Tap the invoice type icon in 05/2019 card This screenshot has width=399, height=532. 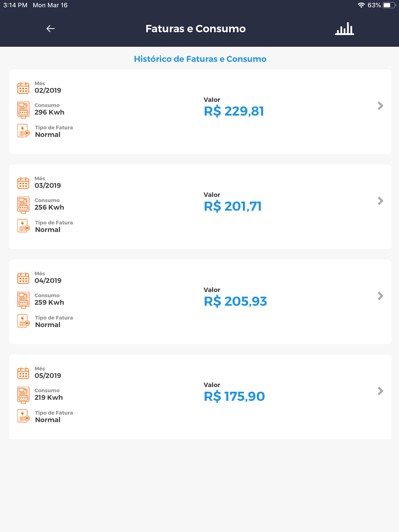coord(24,416)
